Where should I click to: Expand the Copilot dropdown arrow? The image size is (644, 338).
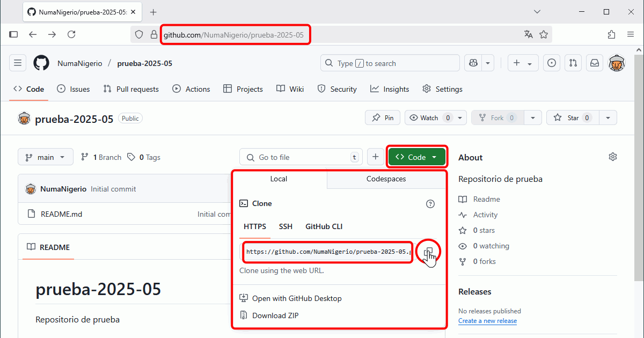[488, 63]
